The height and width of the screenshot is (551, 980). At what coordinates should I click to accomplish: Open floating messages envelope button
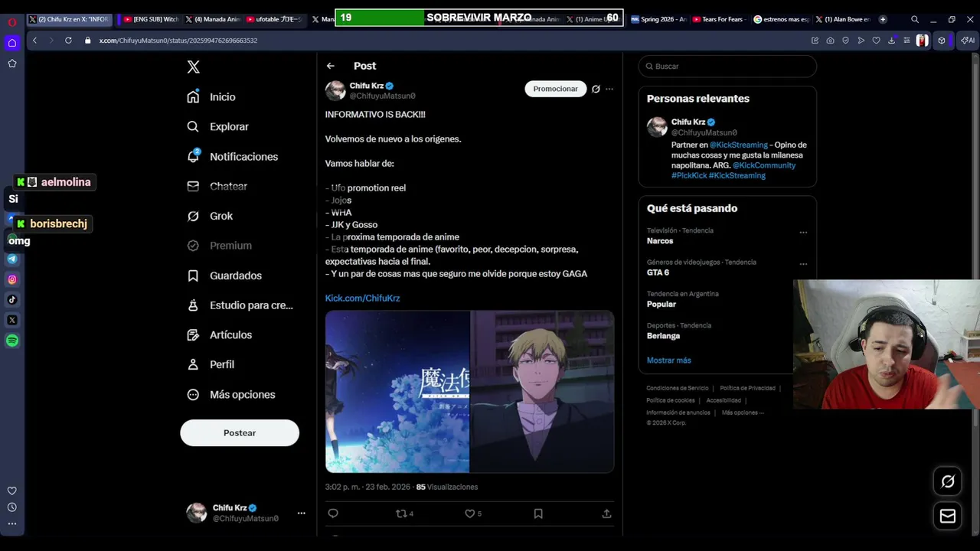pos(948,516)
